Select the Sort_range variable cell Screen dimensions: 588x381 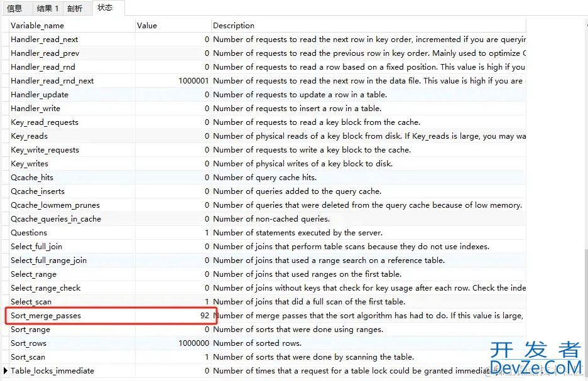[x=30, y=330]
